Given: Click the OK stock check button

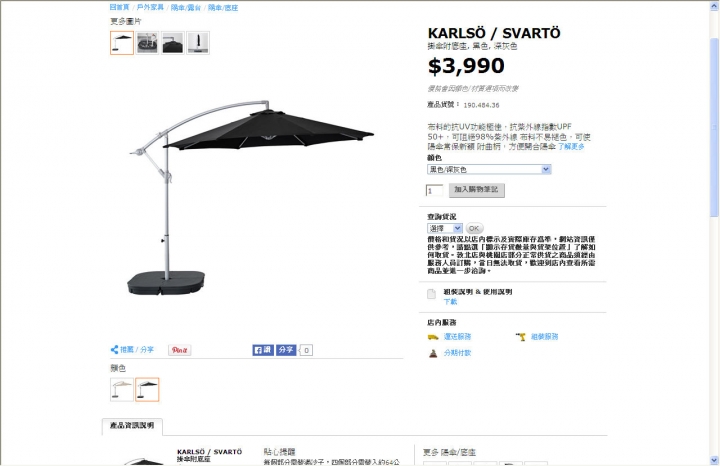Looking at the screenshot, I should point(474,228).
